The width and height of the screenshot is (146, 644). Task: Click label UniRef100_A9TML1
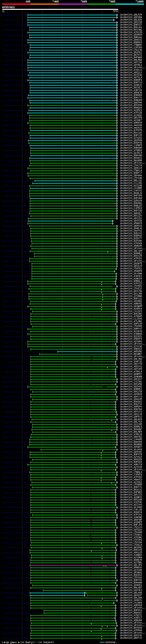131,65
